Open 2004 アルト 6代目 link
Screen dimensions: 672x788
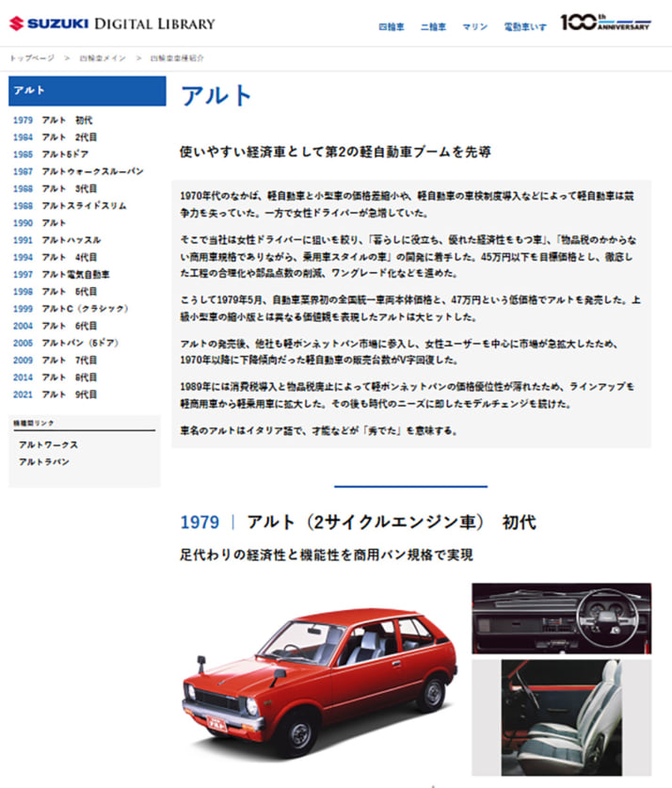[x=55, y=326]
